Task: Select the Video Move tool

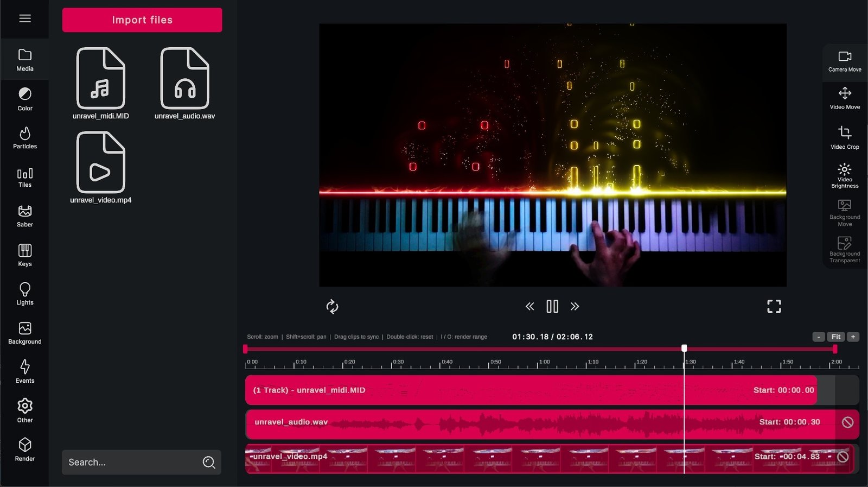Action: pos(845,99)
